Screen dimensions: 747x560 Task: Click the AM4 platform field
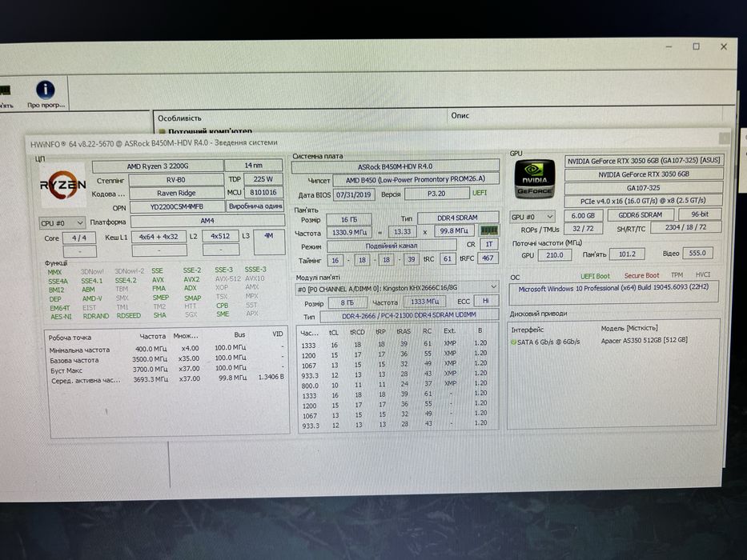[207, 221]
